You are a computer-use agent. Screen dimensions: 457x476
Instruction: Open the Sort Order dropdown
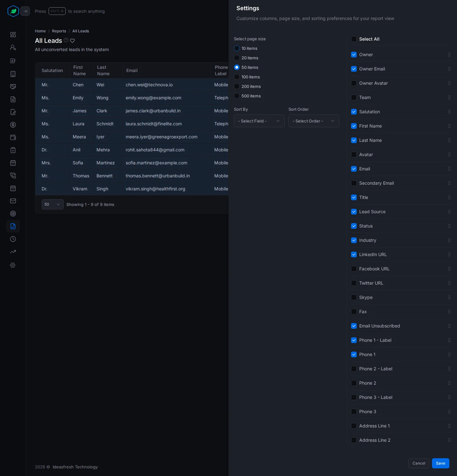click(x=314, y=121)
